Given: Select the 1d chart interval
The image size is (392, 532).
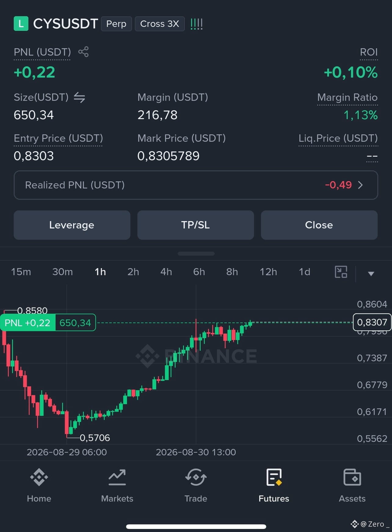Looking at the screenshot, I should (x=304, y=272).
